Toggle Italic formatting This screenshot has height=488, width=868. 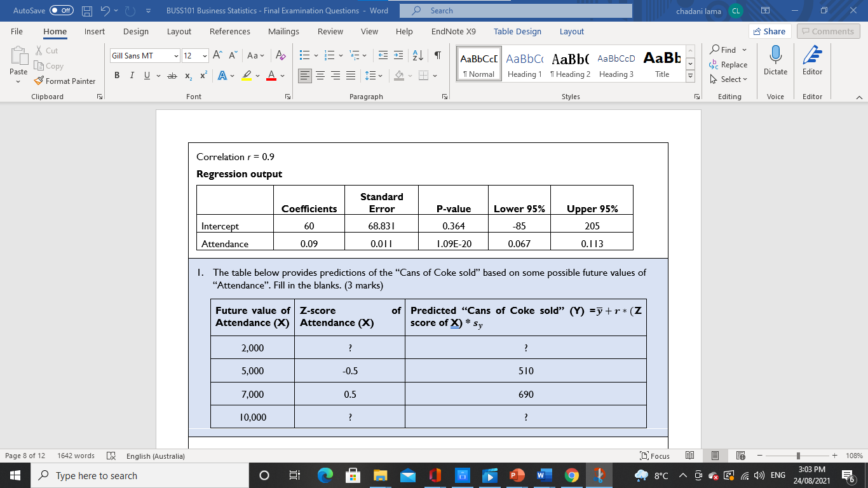(x=132, y=76)
